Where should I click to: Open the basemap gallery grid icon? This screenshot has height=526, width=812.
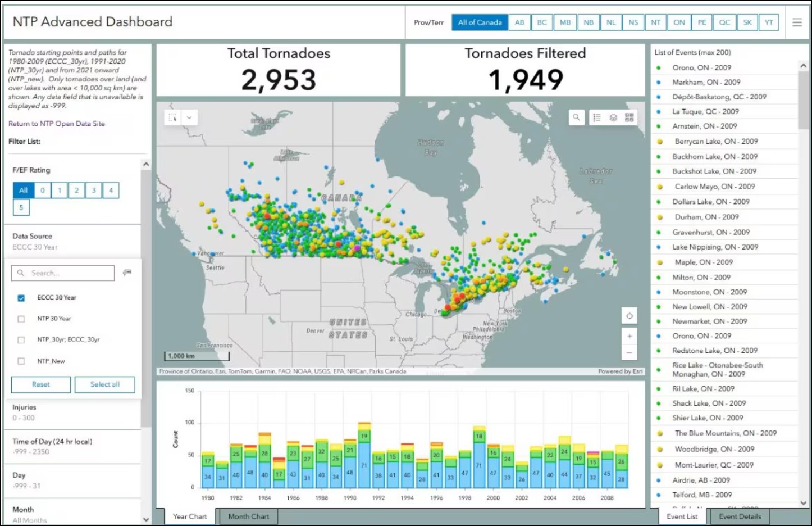[x=629, y=117]
